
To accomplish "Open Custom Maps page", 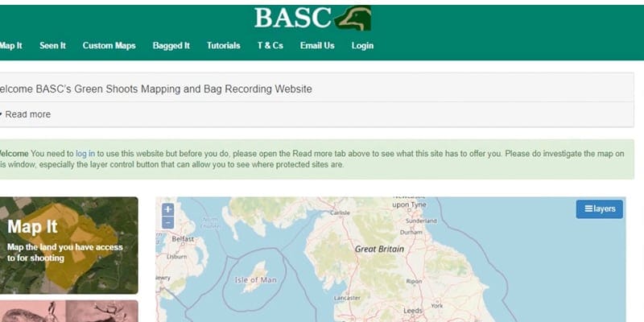I will [109, 46].
